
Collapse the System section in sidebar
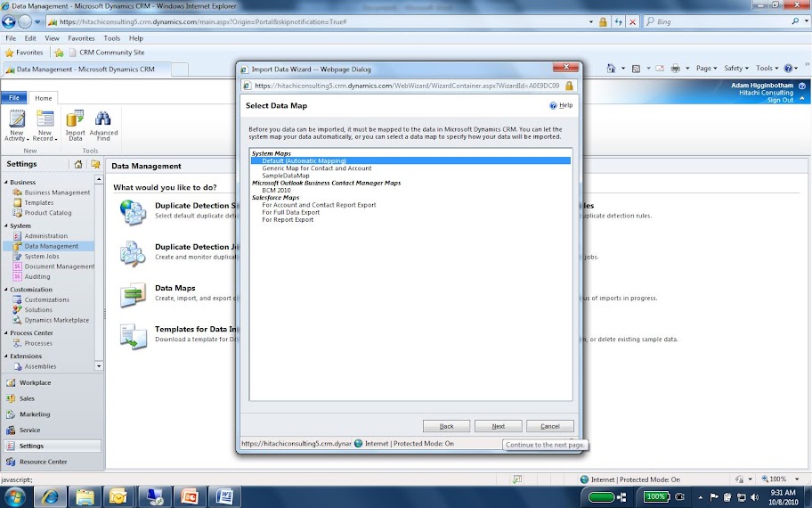coord(6,226)
